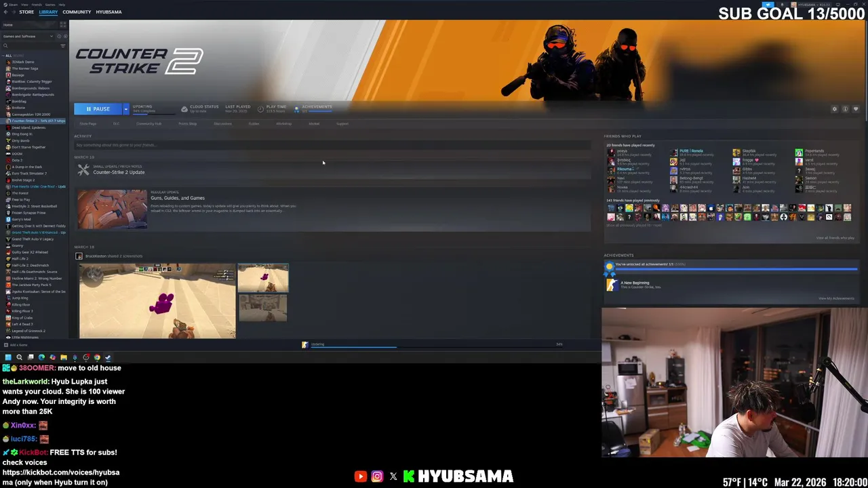
Task: Open Google Chrome from the taskbar
Action: tap(97, 357)
